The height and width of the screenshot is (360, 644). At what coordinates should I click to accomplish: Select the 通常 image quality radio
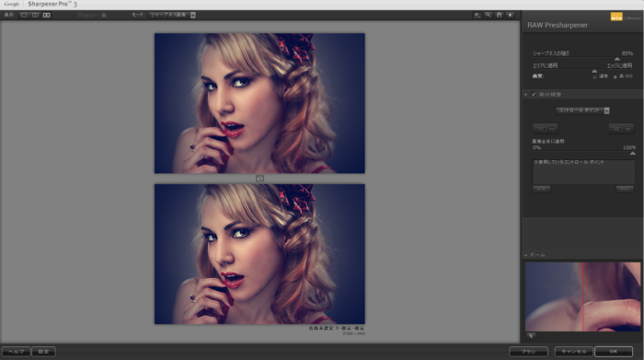pyautogui.click(x=594, y=76)
